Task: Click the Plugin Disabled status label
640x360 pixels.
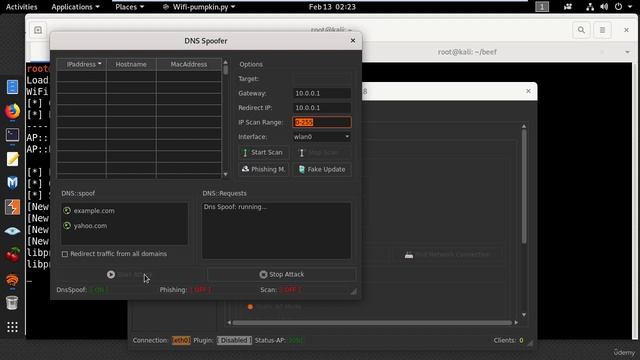Action: pyautogui.click(x=234, y=340)
